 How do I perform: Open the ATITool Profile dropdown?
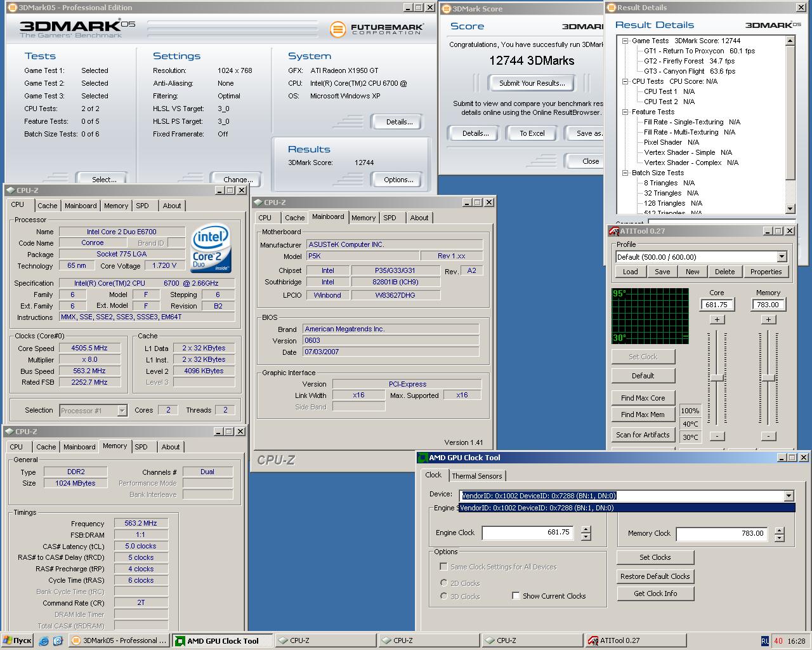[782, 257]
